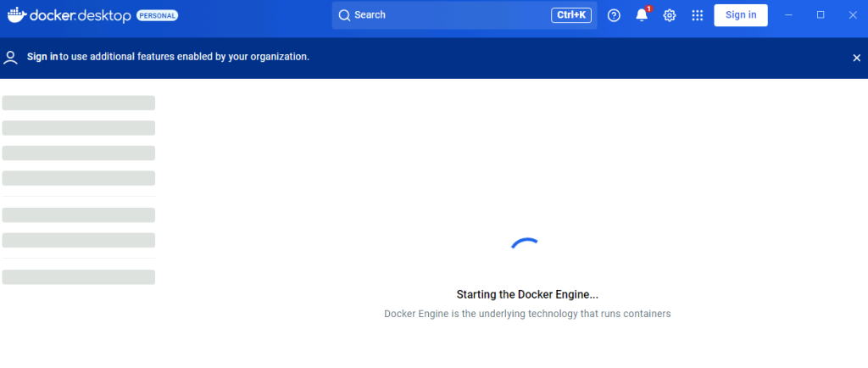The width and height of the screenshot is (868, 368).
Task: Dismiss the sign-in banner with X
Action: point(856,58)
